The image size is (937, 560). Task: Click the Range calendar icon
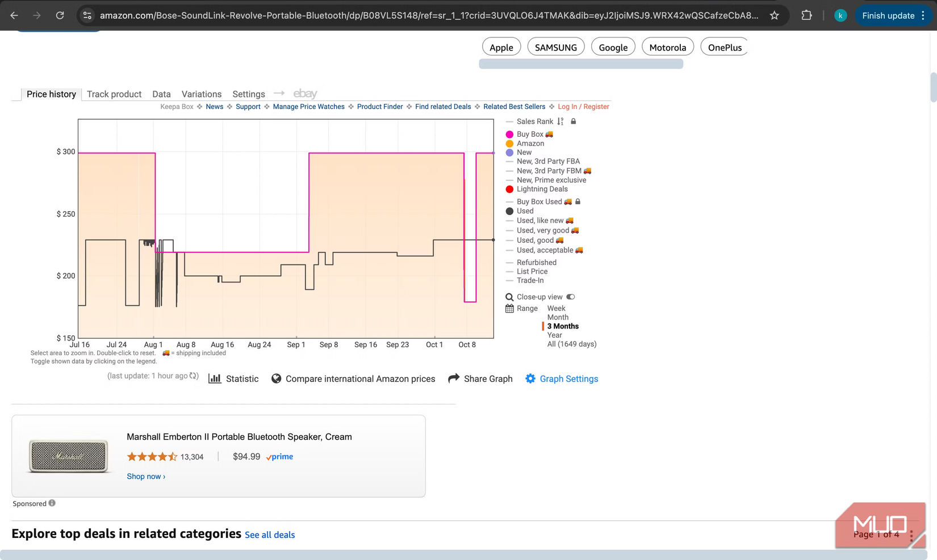[x=509, y=309]
